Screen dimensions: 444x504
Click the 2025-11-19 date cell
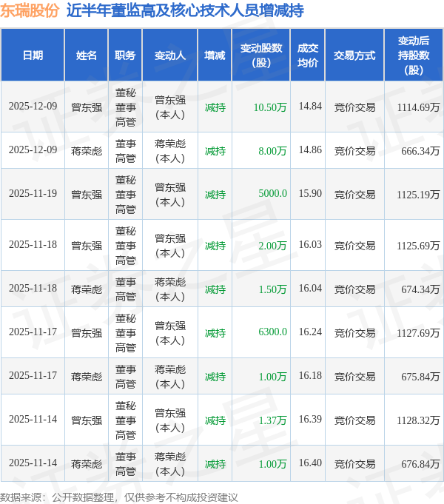point(33,193)
